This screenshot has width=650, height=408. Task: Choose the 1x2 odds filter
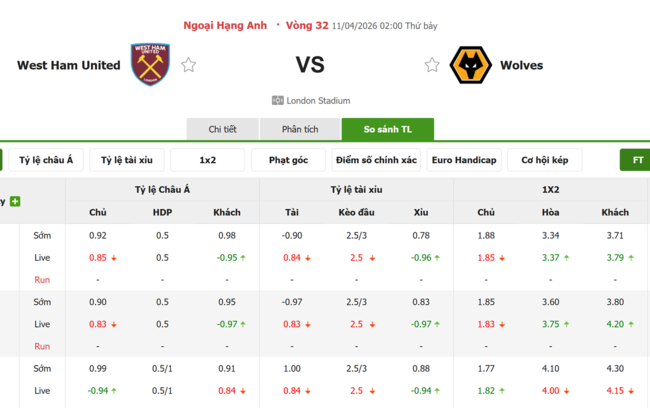pos(207,160)
